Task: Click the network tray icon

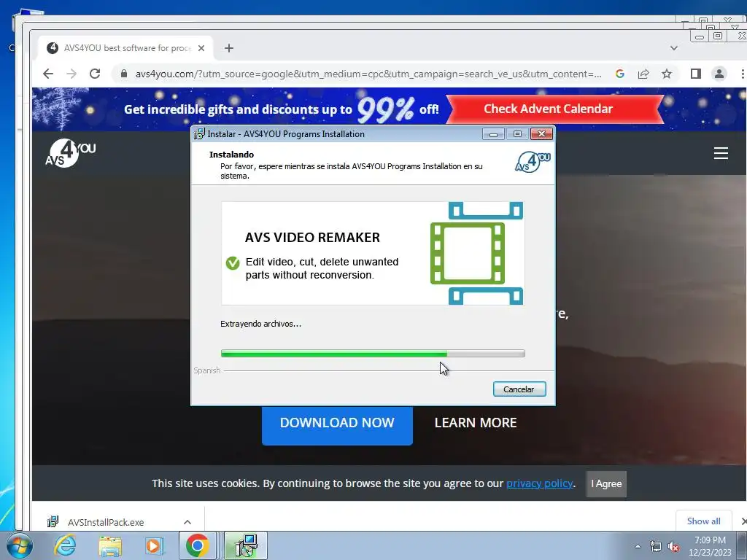Action: pyautogui.click(x=656, y=546)
